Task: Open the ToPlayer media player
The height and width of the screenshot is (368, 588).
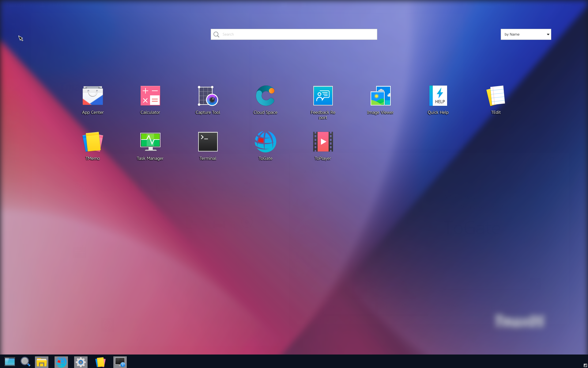Action: point(323,142)
